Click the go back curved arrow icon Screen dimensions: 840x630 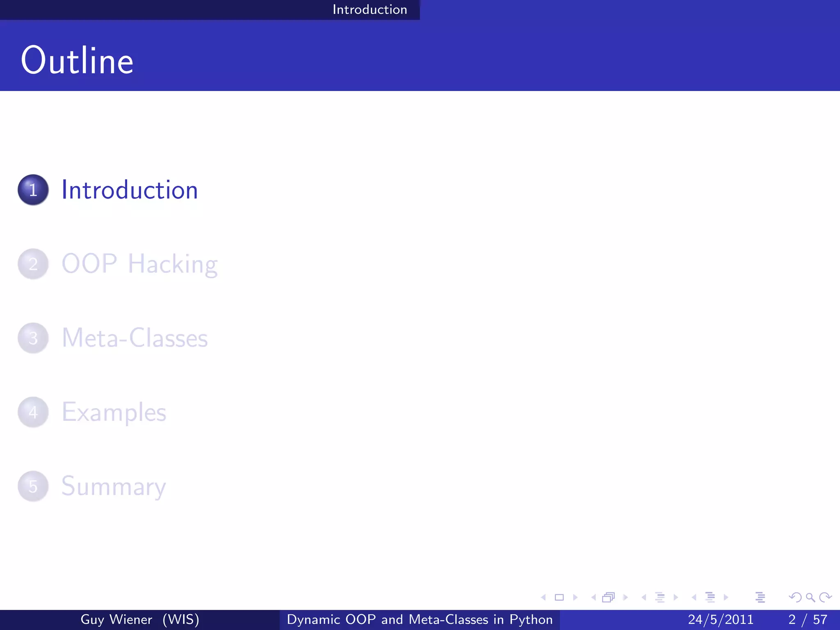click(795, 598)
